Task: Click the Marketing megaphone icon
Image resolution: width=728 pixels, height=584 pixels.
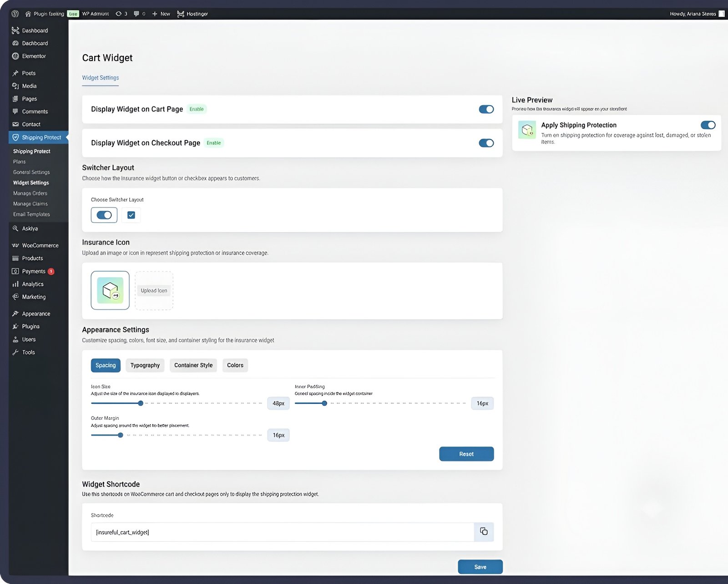Action: 15,297
